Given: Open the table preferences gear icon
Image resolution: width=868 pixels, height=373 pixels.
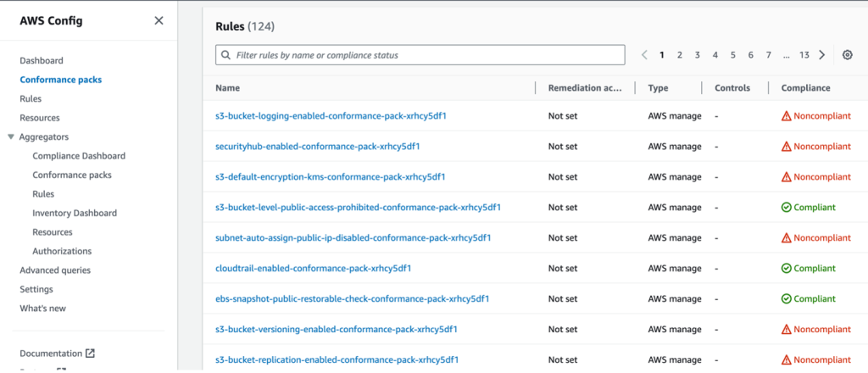Looking at the screenshot, I should click(x=847, y=55).
